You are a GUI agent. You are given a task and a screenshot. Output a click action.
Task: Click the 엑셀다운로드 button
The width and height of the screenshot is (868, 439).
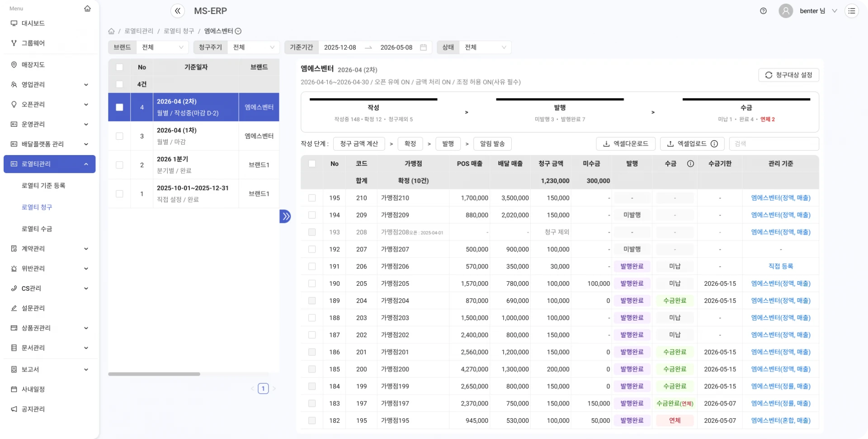(626, 144)
